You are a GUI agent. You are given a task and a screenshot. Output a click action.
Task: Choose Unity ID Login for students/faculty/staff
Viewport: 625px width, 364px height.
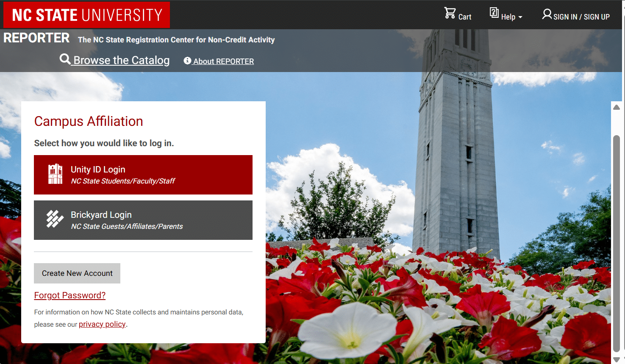coord(143,175)
